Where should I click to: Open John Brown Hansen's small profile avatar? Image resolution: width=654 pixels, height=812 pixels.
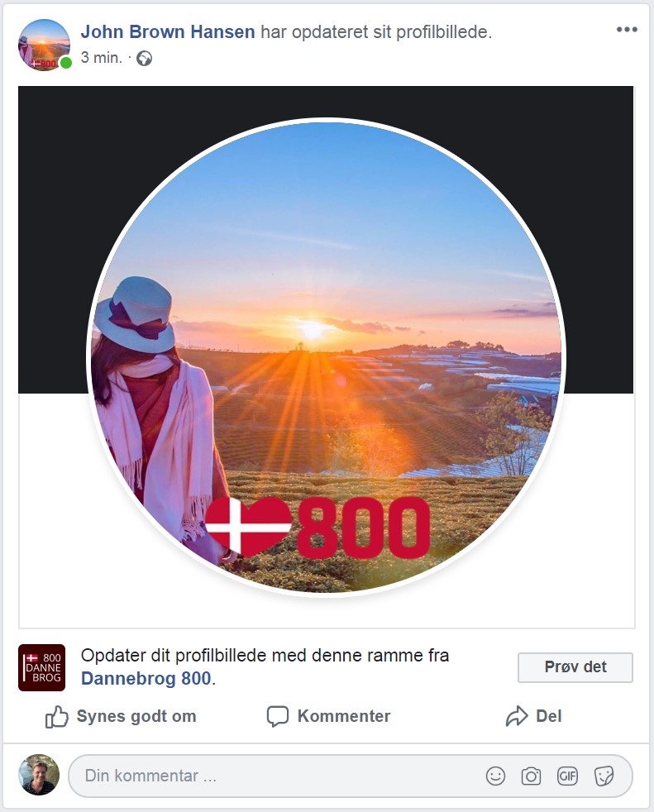click(x=44, y=45)
